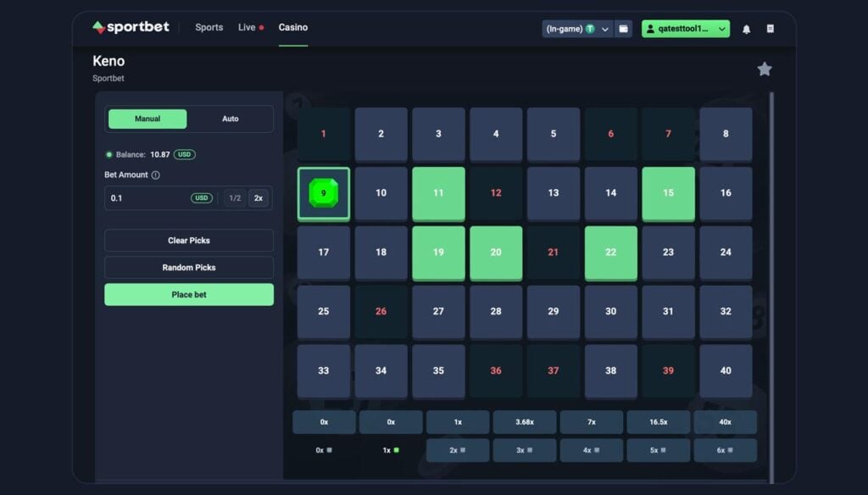This screenshot has width=868, height=495.
Task: Click the 40x multiplier box
Action: pos(726,422)
